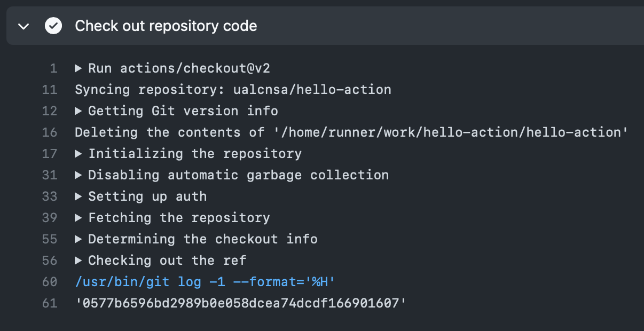Click the expand arrow on Getting Git version info
This screenshot has height=331, width=644.
79,111
